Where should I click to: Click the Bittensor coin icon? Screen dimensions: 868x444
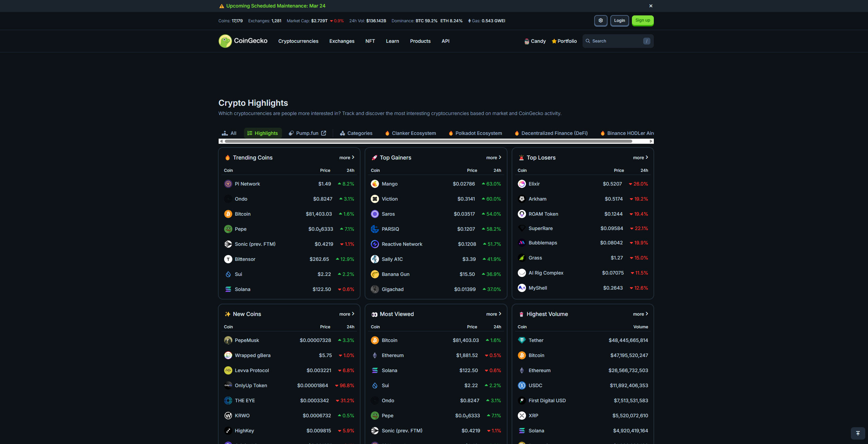click(228, 259)
